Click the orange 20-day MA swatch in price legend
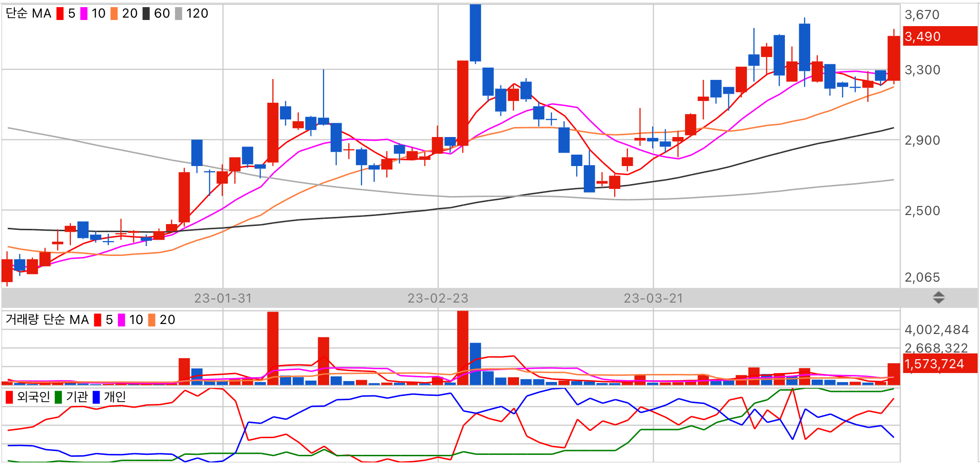 pyautogui.click(x=114, y=13)
